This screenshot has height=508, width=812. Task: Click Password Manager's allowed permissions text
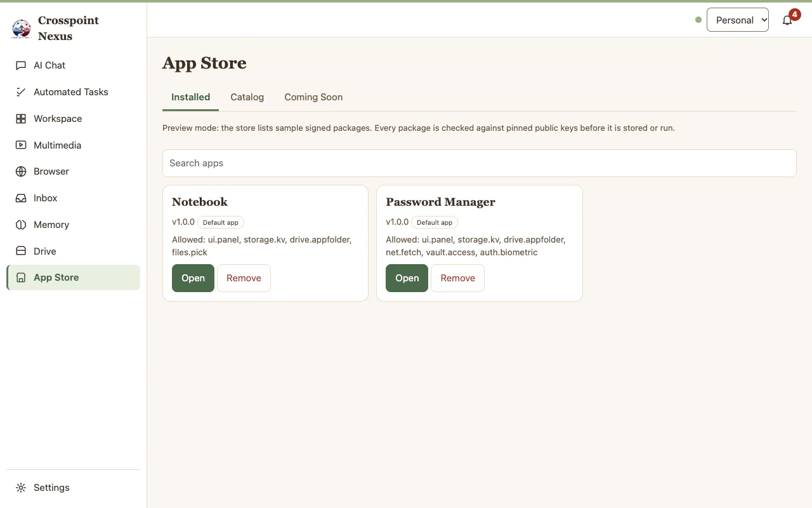pos(476,246)
